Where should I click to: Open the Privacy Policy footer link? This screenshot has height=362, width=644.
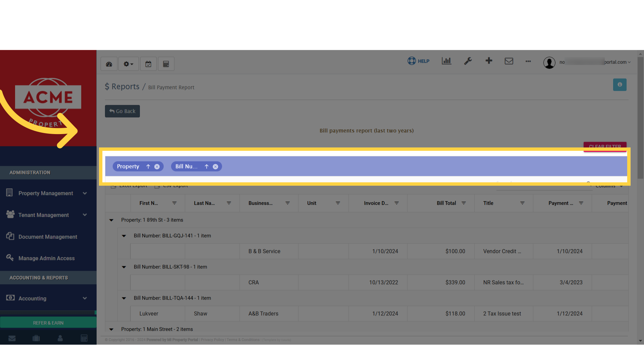point(212,340)
